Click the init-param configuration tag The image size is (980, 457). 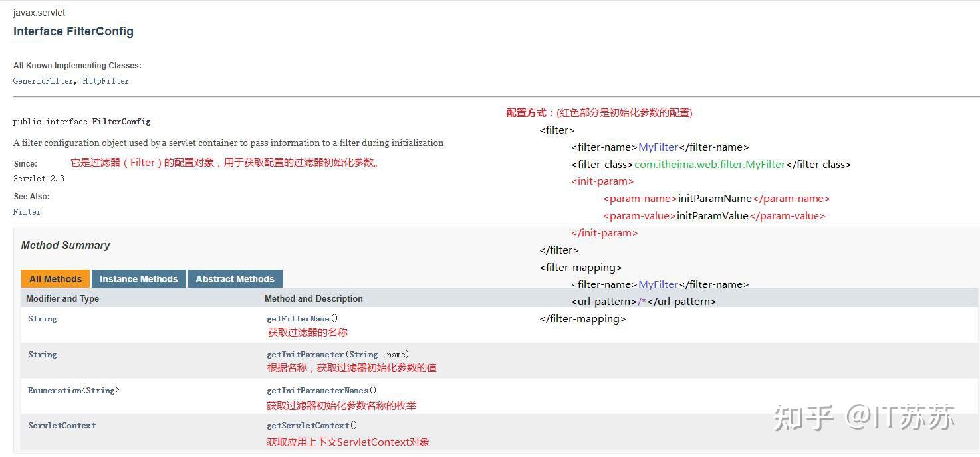pos(602,181)
